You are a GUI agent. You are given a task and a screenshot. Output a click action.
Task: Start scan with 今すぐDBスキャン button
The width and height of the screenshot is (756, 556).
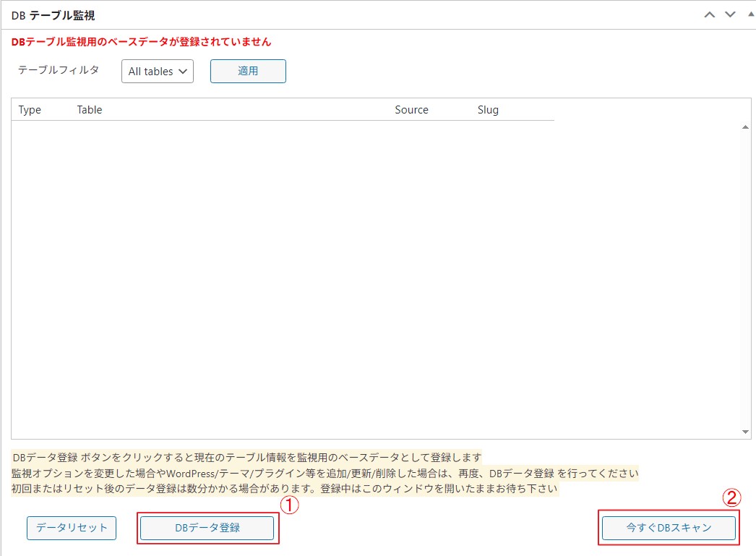[669, 528]
